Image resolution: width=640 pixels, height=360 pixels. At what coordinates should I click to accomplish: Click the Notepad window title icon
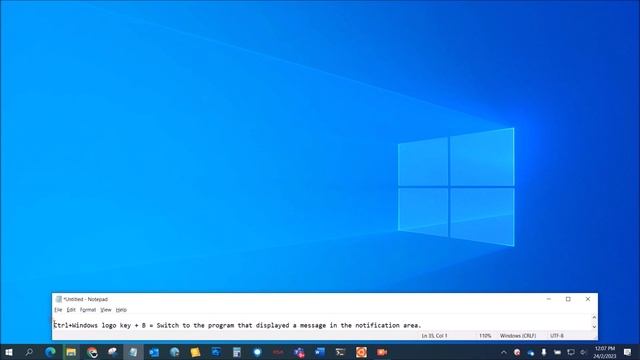(58, 299)
